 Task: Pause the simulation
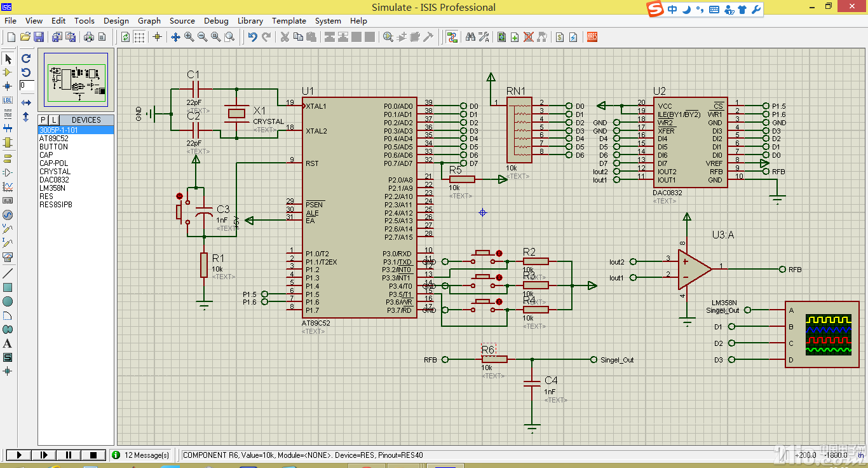pos(69,455)
